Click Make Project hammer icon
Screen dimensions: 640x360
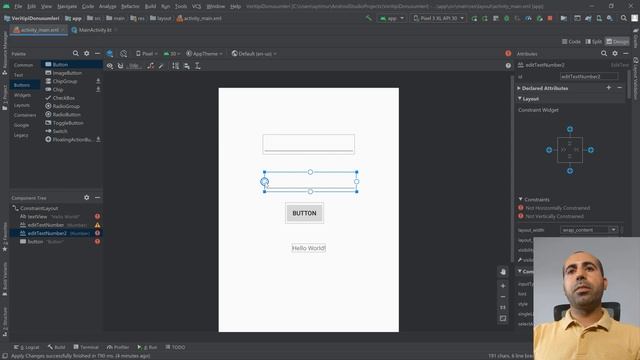point(369,18)
